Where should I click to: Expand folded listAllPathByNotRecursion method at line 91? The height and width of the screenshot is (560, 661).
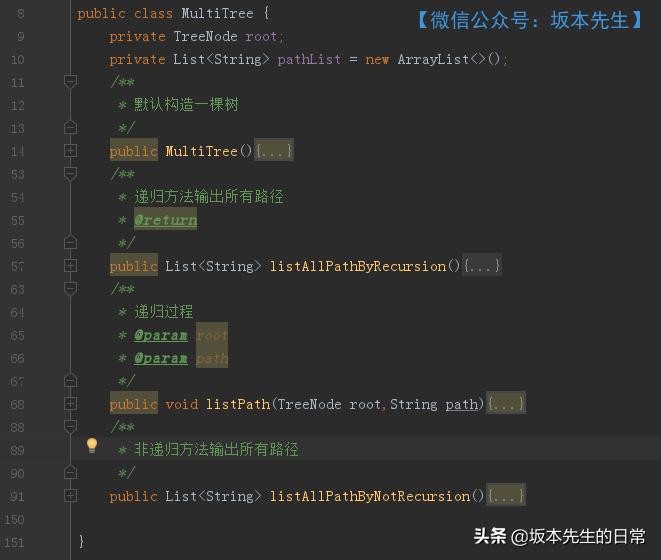click(70, 495)
